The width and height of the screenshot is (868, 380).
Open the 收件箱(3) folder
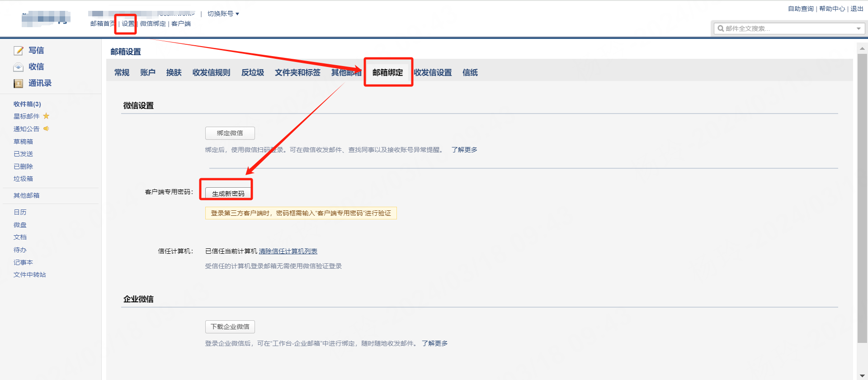[27, 104]
